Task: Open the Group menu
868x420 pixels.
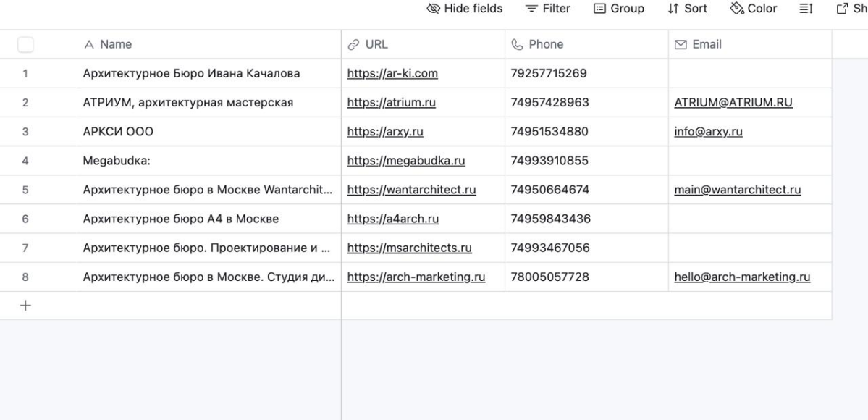Action: (619, 8)
